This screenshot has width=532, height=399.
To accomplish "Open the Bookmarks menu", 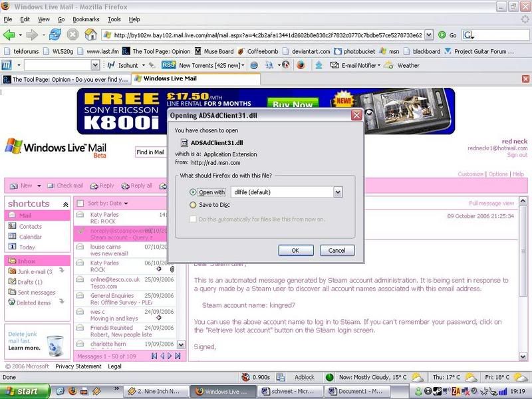I will click(x=85, y=20).
